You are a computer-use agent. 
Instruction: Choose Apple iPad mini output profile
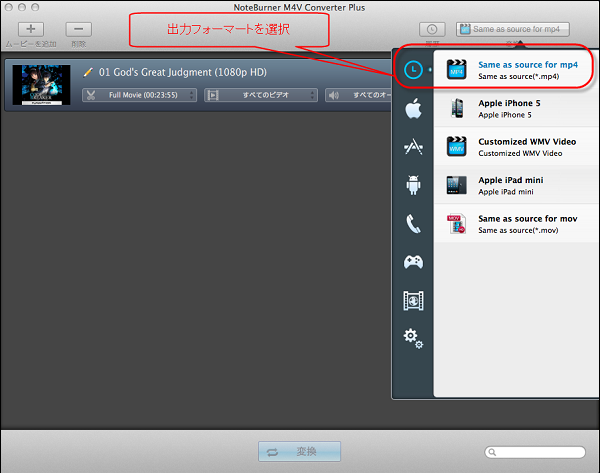(516, 185)
